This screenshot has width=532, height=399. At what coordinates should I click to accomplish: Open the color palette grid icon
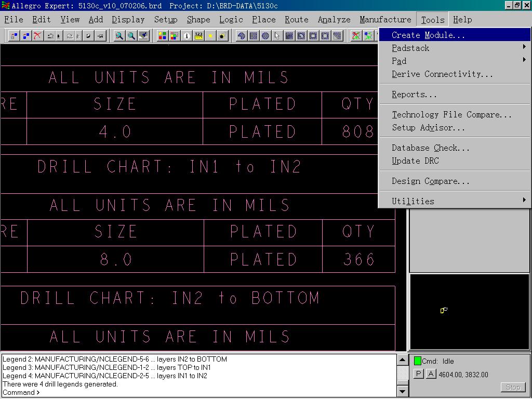(163, 36)
